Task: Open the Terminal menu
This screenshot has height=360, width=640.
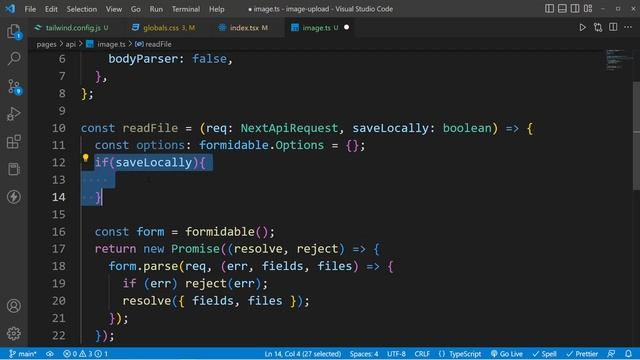Action: pos(186,9)
